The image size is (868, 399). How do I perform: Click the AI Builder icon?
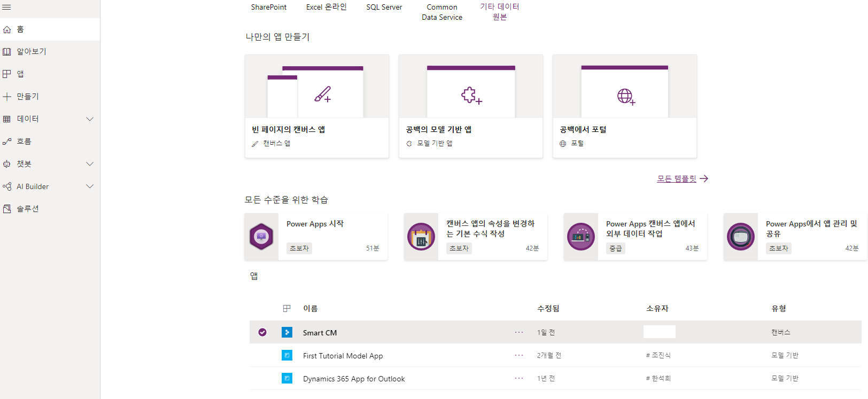coord(7,186)
